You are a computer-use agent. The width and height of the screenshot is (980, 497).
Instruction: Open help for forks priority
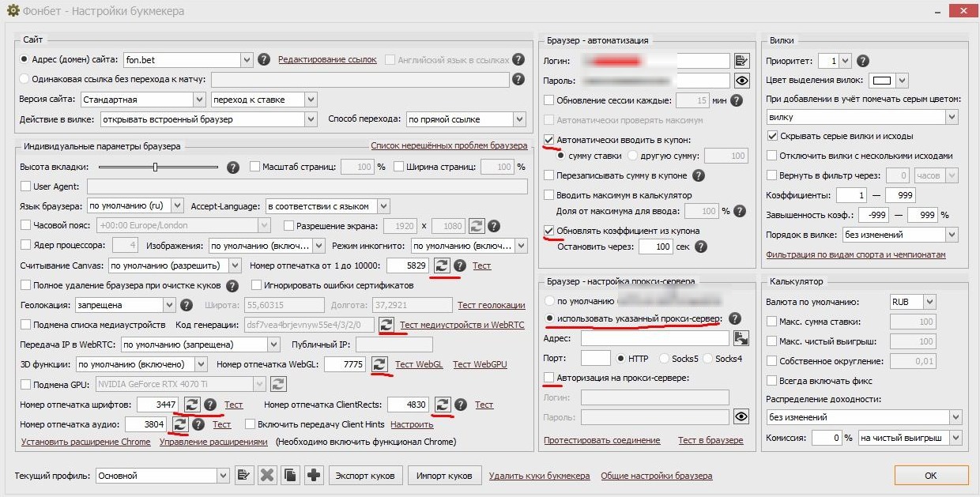click(863, 61)
